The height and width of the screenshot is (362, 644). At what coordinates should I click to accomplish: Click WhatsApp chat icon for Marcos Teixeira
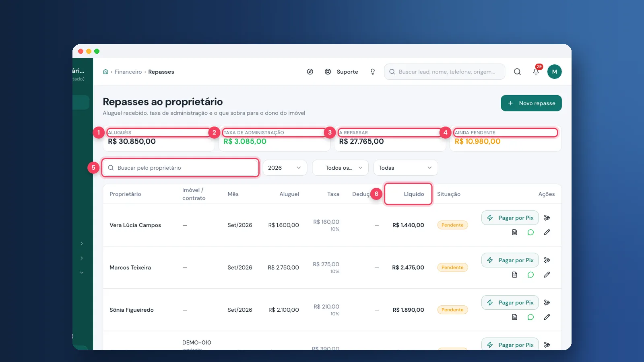coord(530,275)
